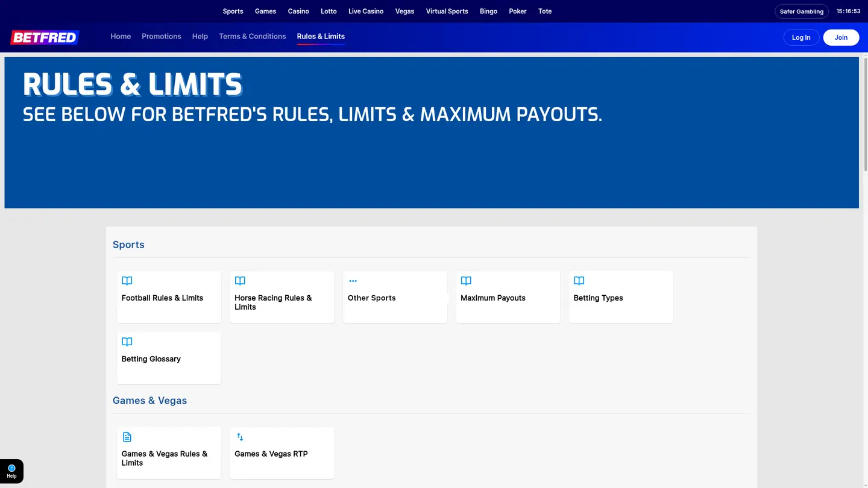This screenshot has width=868, height=488.
Task: Open the Terms & Conditions tab
Action: [x=253, y=37]
